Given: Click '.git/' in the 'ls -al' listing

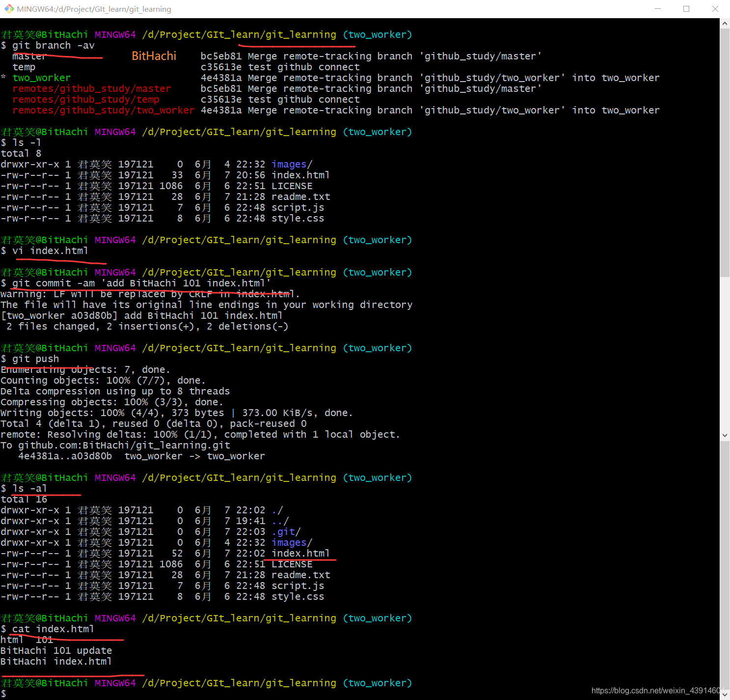Looking at the screenshot, I should tap(286, 532).
